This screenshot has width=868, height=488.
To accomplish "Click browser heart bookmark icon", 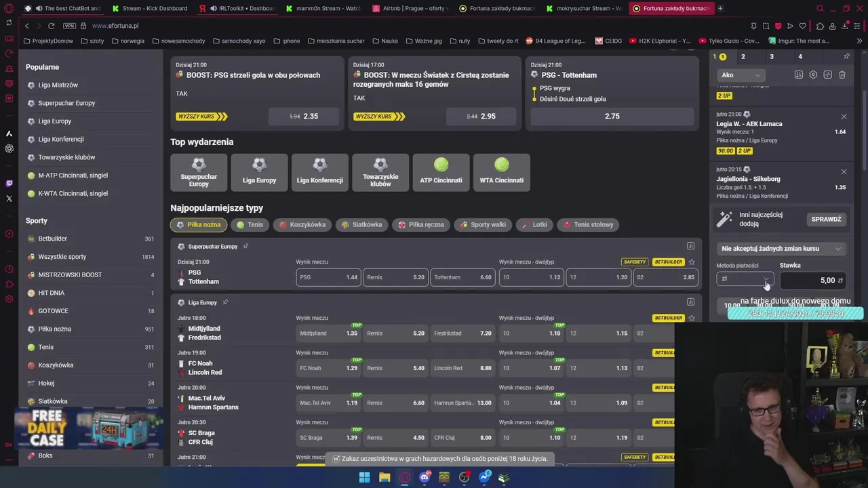I will [803, 26].
